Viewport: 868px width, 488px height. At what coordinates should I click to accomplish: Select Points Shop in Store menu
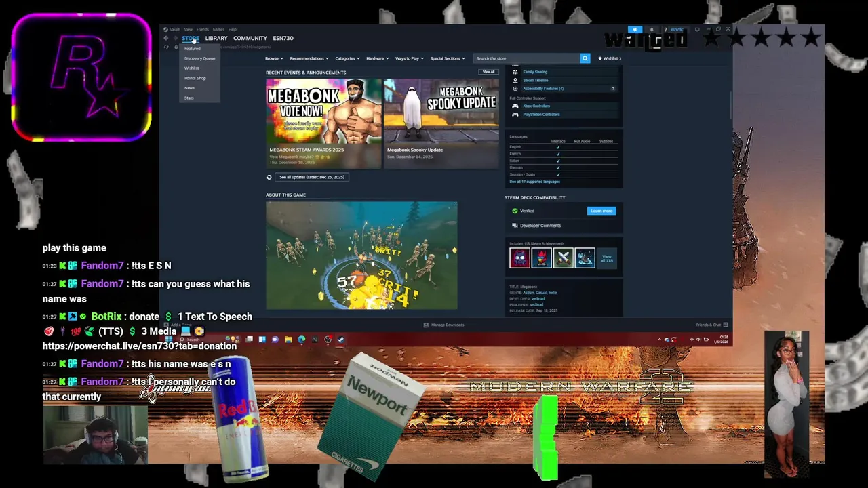coord(195,78)
